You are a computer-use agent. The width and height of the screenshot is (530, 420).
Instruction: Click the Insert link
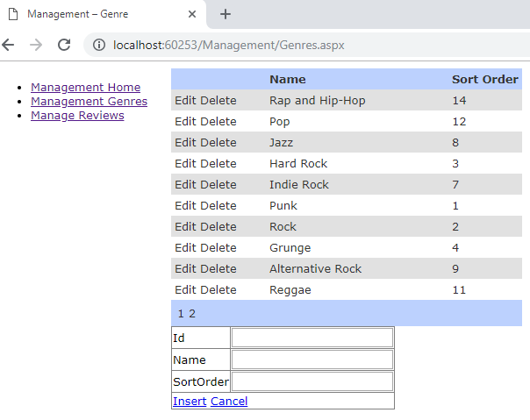(190, 402)
